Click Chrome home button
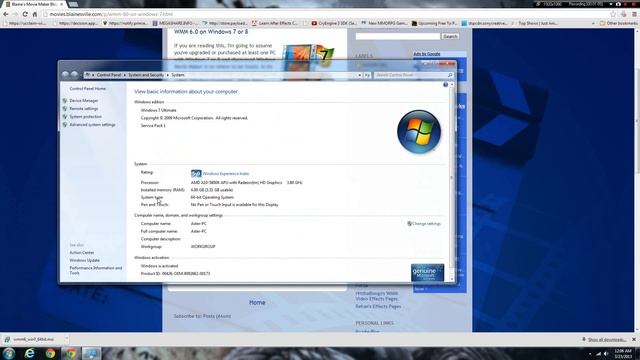Image resolution: width=640 pixels, height=360 pixels. coord(35,14)
